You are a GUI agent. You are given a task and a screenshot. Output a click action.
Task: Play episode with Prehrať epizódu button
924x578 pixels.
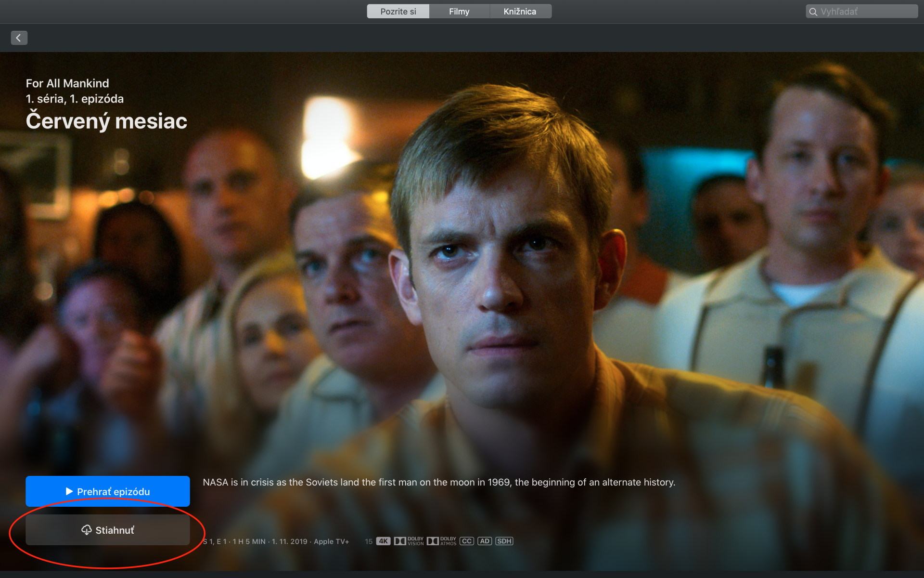pyautogui.click(x=108, y=491)
